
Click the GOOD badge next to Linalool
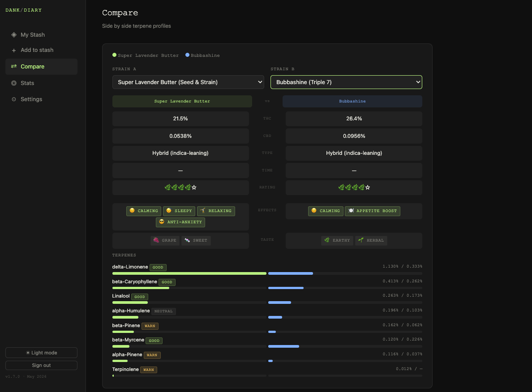[139, 297]
